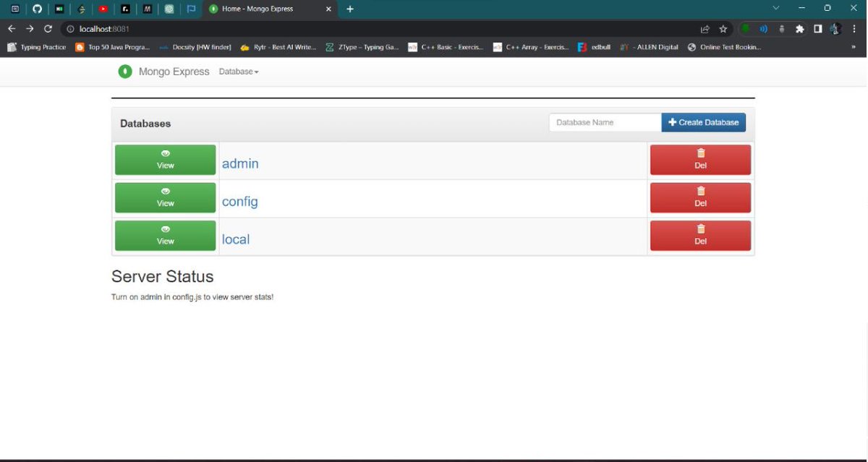The height and width of the screenshot is (462, 868).
Task: Open the Docsity HW finder bookmark
Action: 195,47
